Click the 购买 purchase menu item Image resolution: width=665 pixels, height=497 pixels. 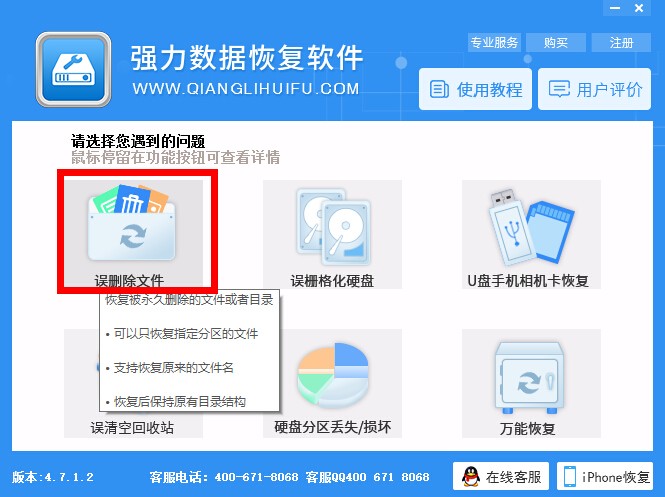point(556,42)
